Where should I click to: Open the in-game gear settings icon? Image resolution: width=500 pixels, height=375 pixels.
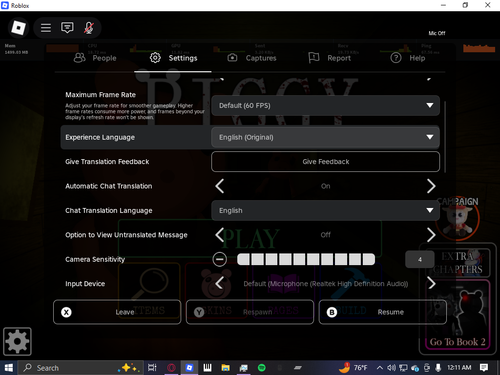tap(17, 341)
